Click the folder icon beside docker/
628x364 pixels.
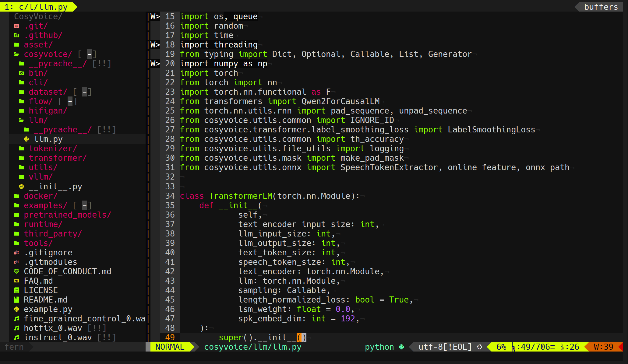coord(16,196)
